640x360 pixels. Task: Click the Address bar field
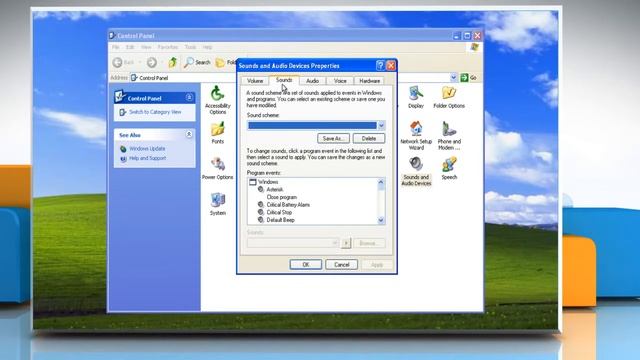(290, 78)
